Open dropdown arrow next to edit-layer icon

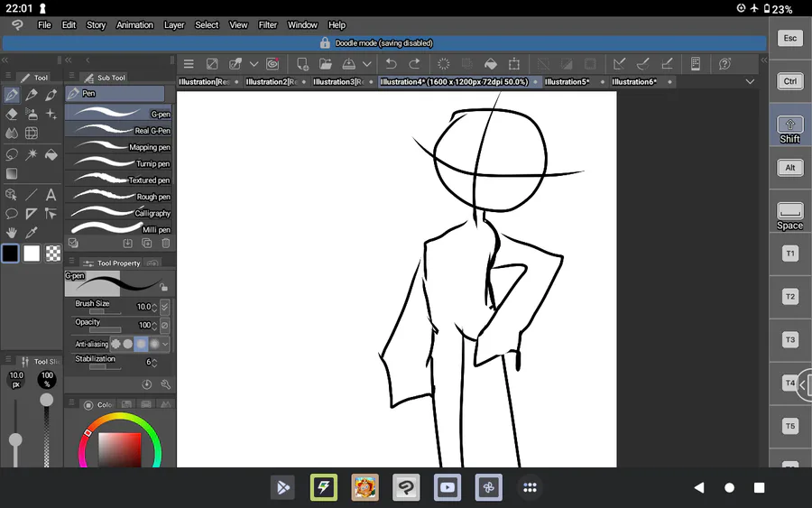(x=254, y=64)
